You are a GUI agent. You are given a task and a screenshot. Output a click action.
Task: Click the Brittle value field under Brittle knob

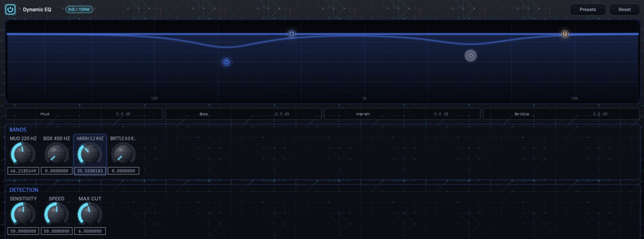tap(123, 171)
